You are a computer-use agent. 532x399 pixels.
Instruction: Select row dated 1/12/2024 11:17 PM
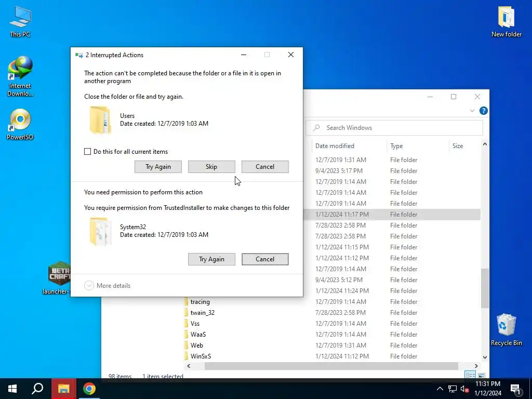(x=392, y=215)
